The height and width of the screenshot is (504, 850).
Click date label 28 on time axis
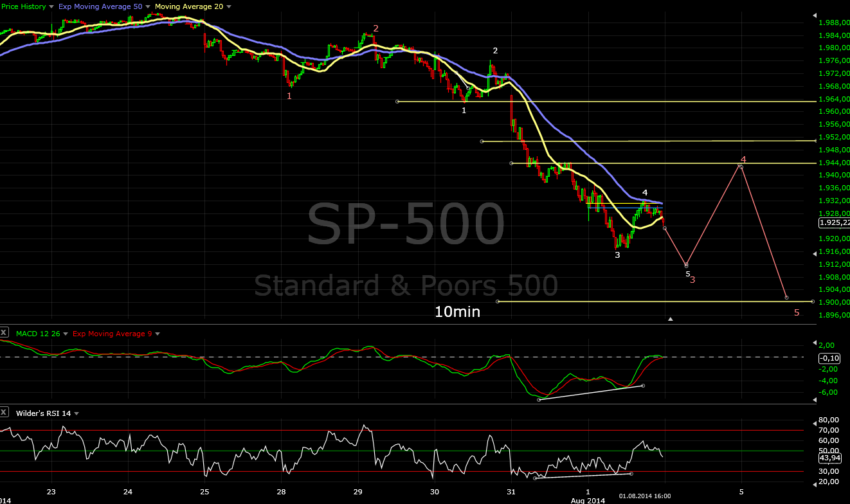(281, 492)
